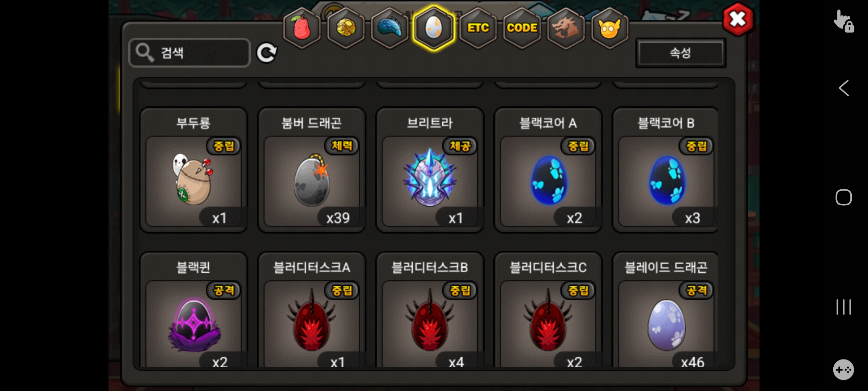Viewport: 868px width, 391px height.
Task: Open the 속성 attribute filter
Action: coord(680,53)
